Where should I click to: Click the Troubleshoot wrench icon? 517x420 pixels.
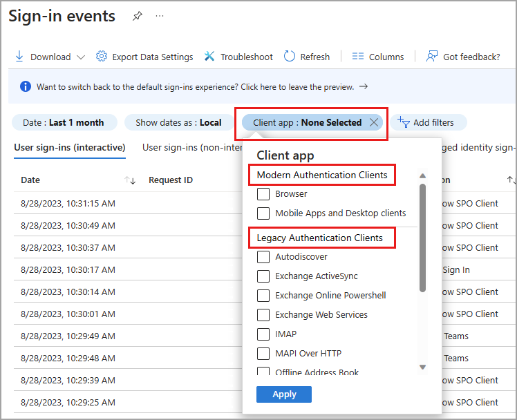[209, 57]
